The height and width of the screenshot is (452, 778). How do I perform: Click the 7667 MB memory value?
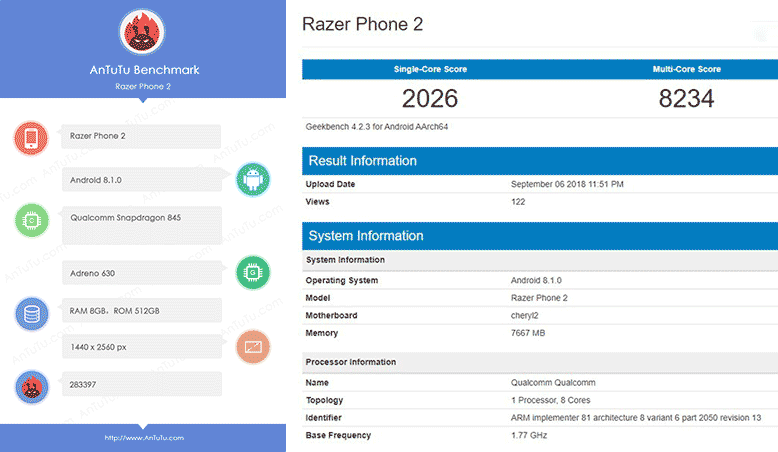(x=528, y=333)
